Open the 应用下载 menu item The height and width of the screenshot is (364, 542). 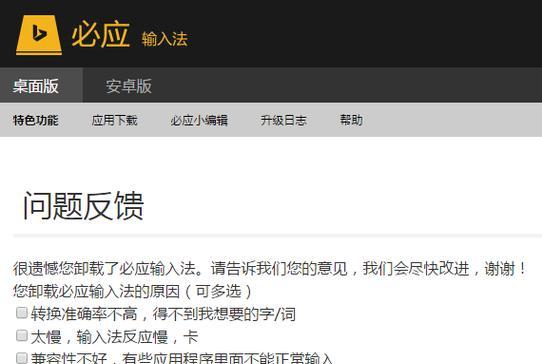114,120
